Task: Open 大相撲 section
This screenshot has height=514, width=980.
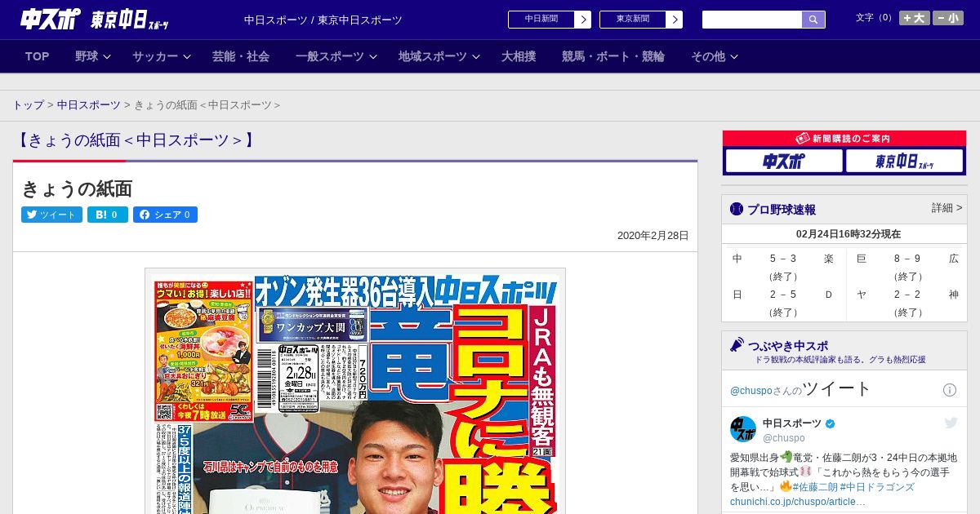Action: pyautogui.click(x=519, y=56)
